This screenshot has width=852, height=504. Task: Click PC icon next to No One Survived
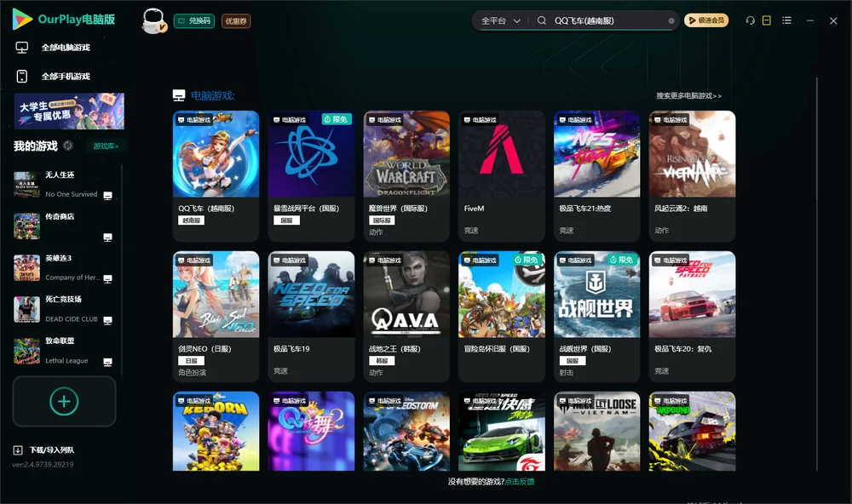coord(107,196)
